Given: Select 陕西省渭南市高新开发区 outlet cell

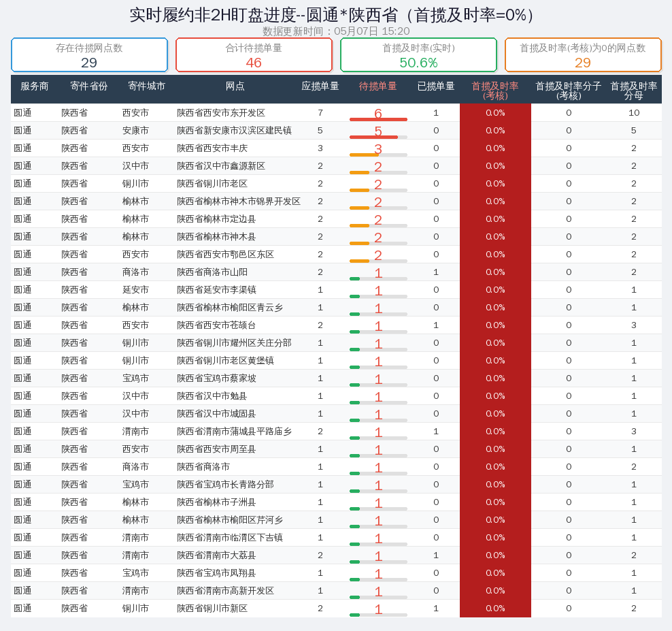Looking at the screenshot, I should (x=225, y=591).
